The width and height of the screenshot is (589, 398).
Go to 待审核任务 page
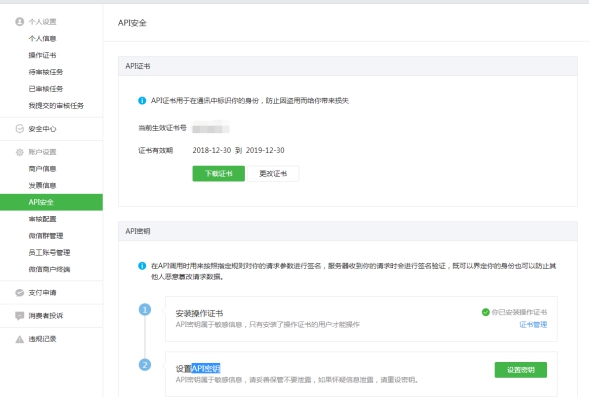46,72
